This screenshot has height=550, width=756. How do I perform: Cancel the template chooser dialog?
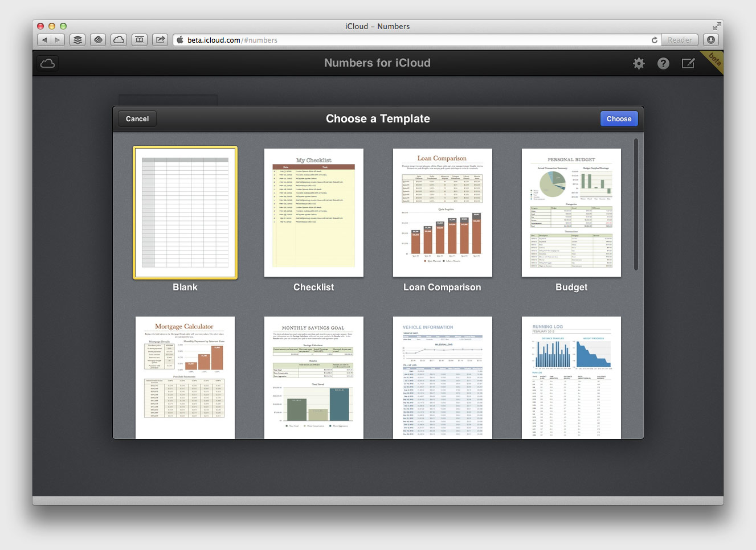pyautogui.click(x=137, y=118)
